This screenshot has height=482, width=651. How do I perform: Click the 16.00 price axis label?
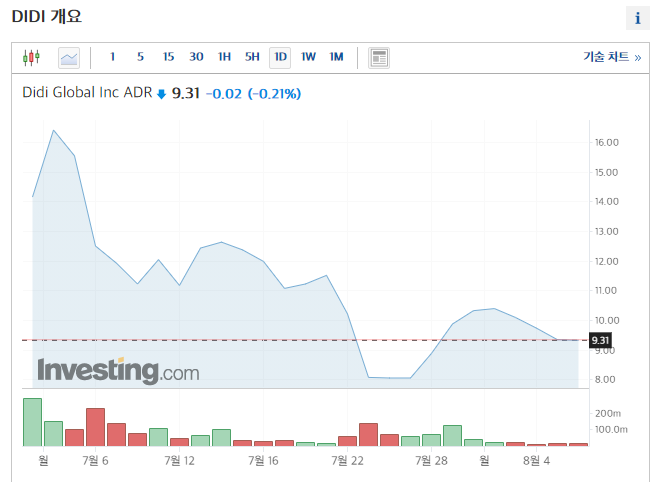click(607, 142)
